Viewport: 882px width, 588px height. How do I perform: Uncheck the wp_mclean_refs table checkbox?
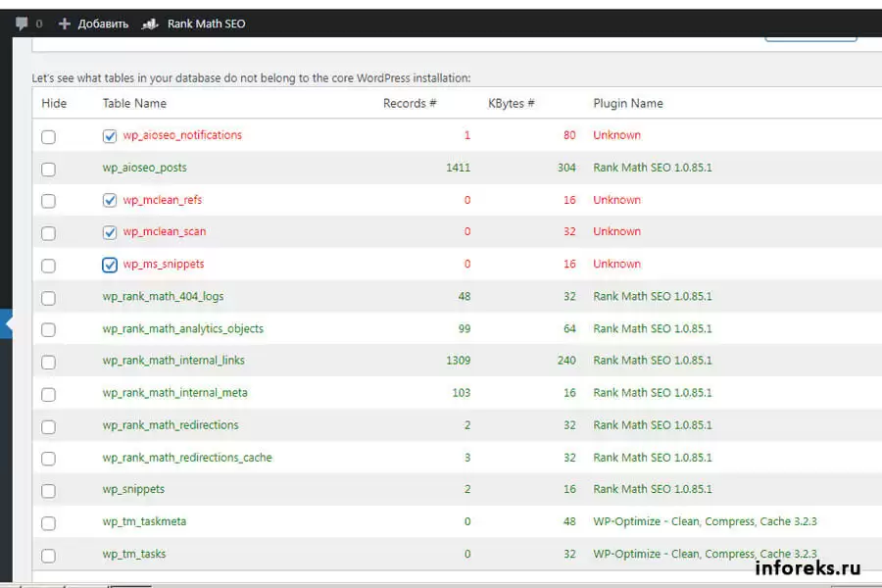coord(110,201)
